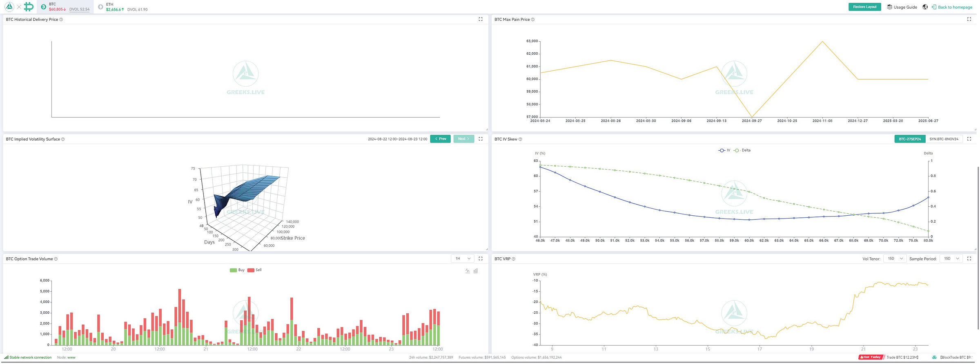Screen dimensions: 980x364
Task: Open the globe language selector
Action: [x=925, y=7]
